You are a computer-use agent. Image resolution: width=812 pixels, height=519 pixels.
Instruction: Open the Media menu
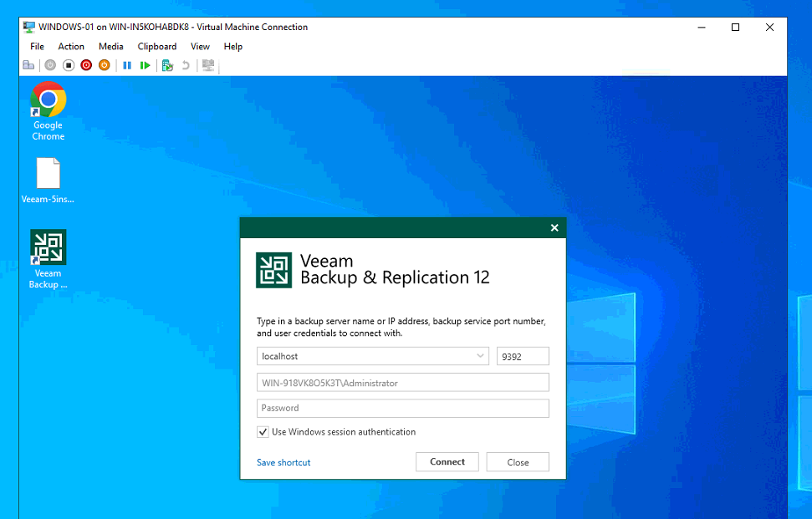coord(111,47)
